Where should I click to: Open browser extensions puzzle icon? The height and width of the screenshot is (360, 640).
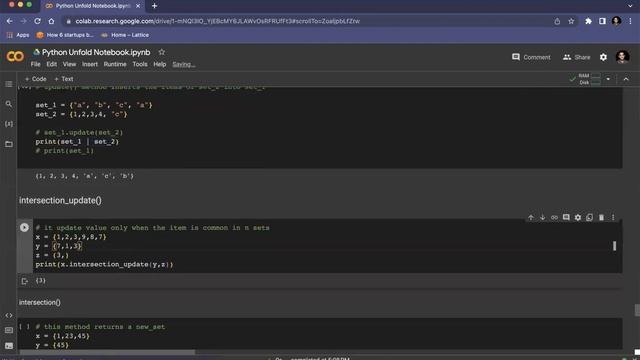[588, 21]
